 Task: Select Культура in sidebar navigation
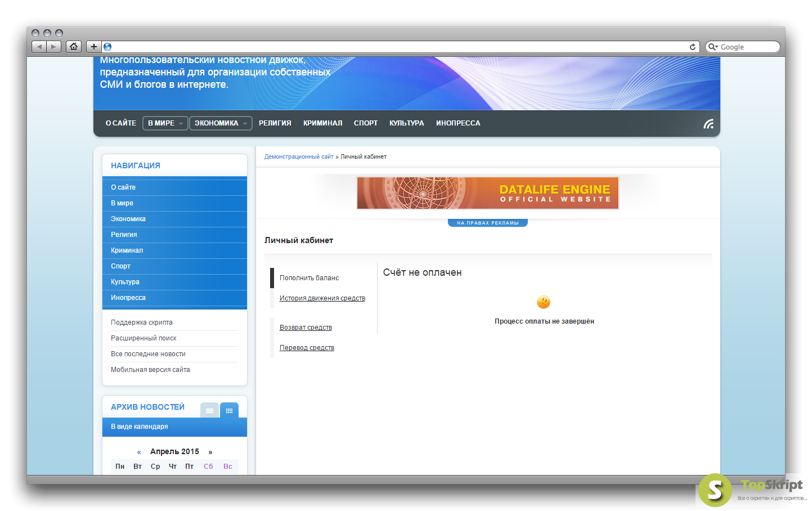[174, 282]
